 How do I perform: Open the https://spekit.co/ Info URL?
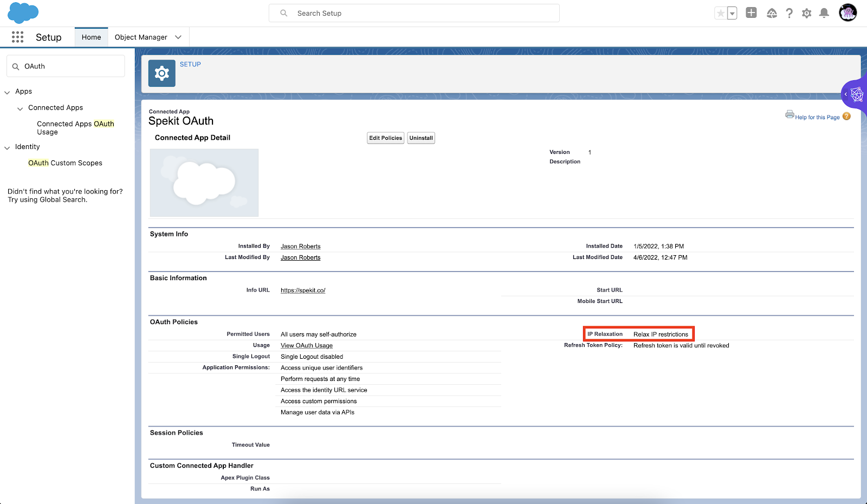pos(303,290)
